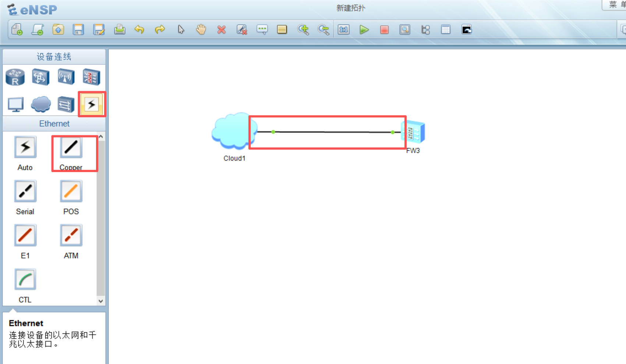Pick the orange POS cable
The width and height of the screenshot is (626, 364).
[71, 192]
